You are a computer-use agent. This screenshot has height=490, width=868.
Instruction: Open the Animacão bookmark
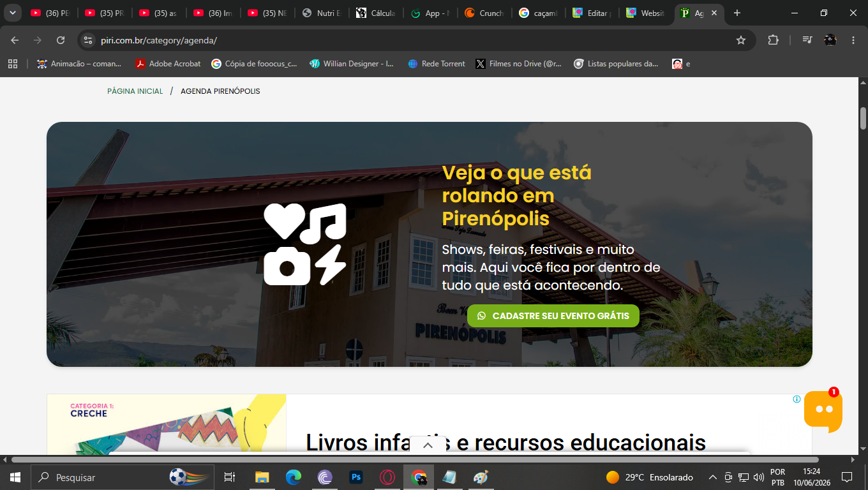pyautogui.click(x=79, y=64)
